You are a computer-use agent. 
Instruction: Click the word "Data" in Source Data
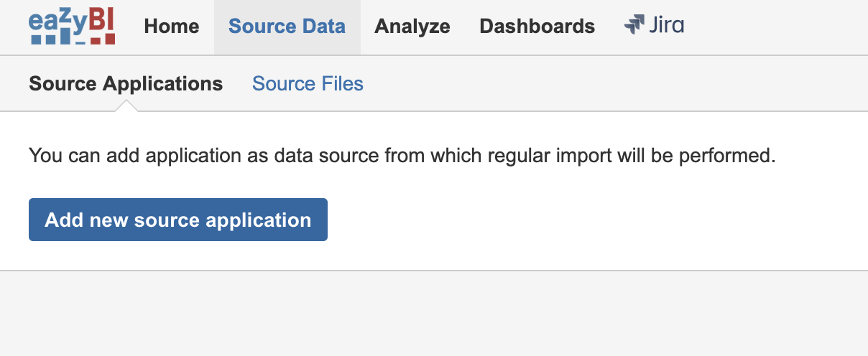323,27
